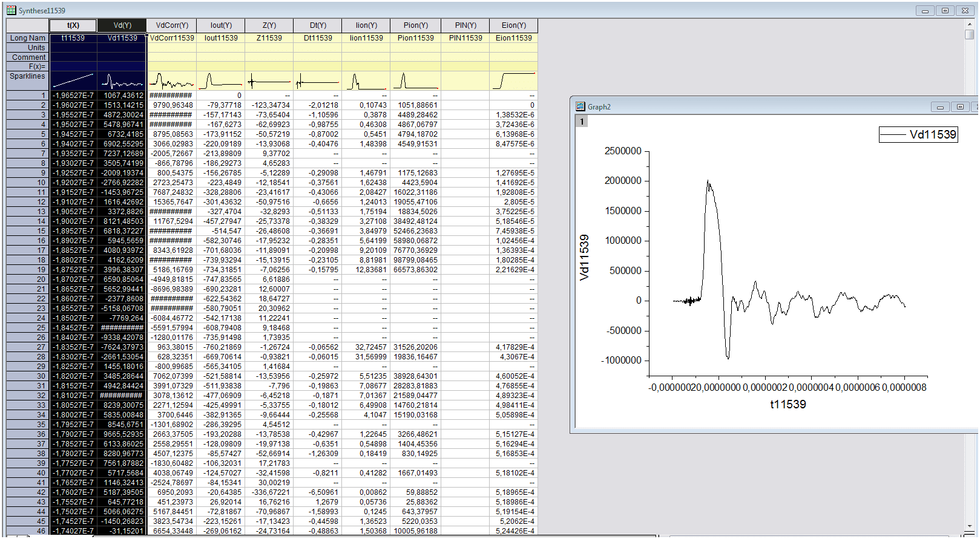980x539 pixels.
Task: Click worksheet scrollbar up arrow
Action: tap(969, 23)
